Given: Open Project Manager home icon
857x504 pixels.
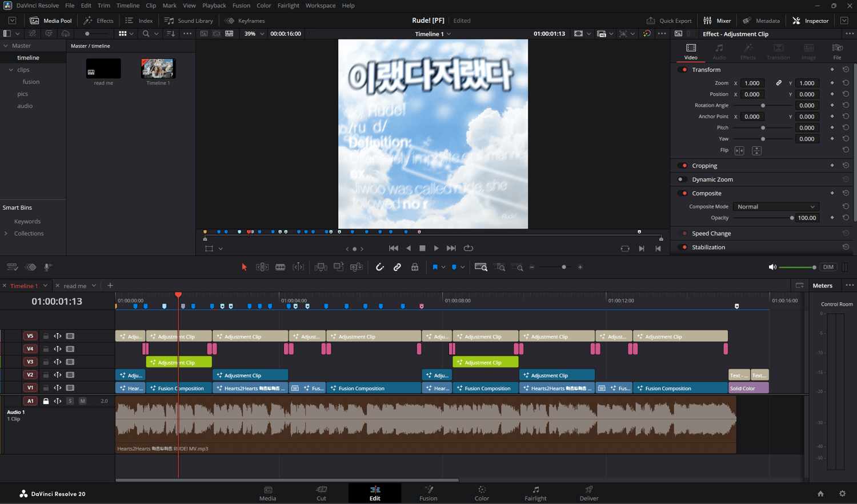Looking at the screenshot, I should pyautogui.click(x=820, y=494).
